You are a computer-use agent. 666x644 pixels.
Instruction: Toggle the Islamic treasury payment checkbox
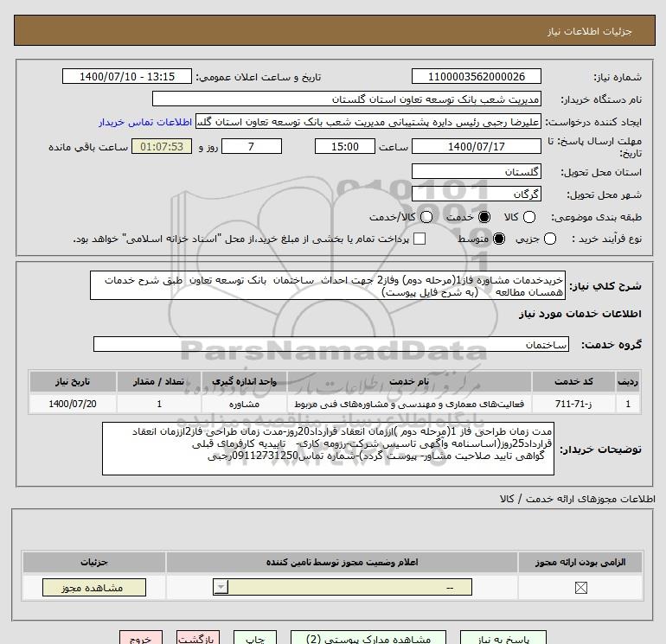(419, 239)
